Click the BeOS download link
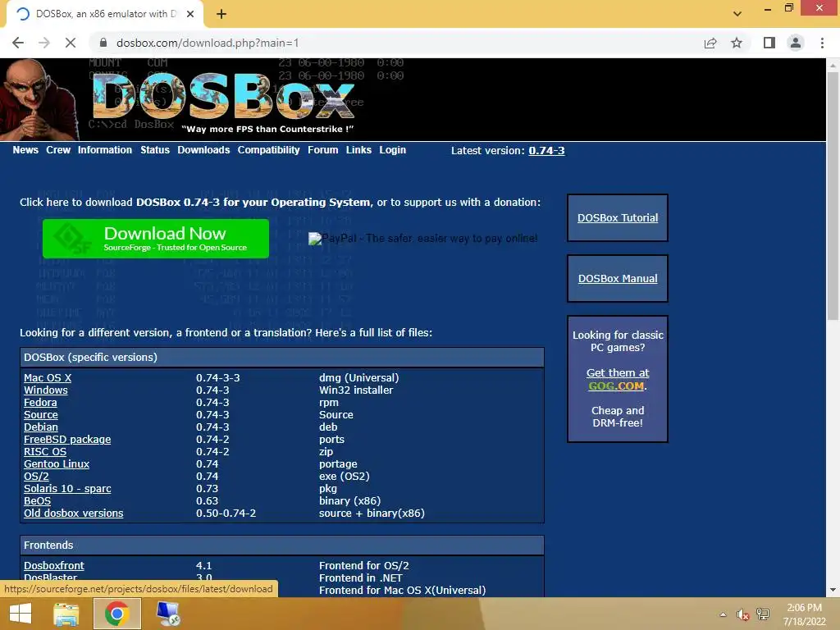Viewport: 840px width, 630px height. 38,501
